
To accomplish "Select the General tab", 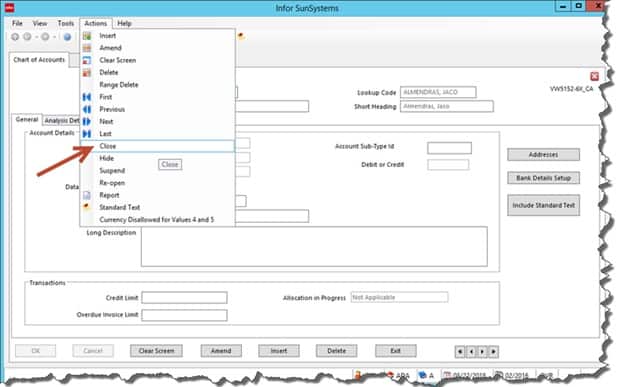I will (27, 119).
